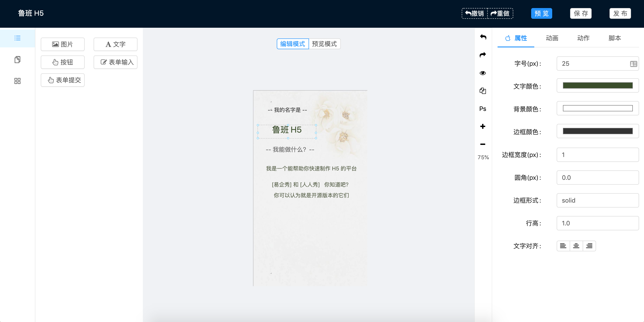Click the undo arrow in vertical toolbar
The width and height of the screenshot is (644, 322).
483,37
